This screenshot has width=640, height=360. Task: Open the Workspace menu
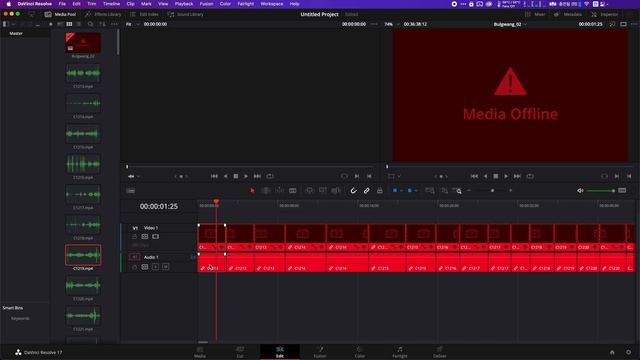tap(271, 4)
